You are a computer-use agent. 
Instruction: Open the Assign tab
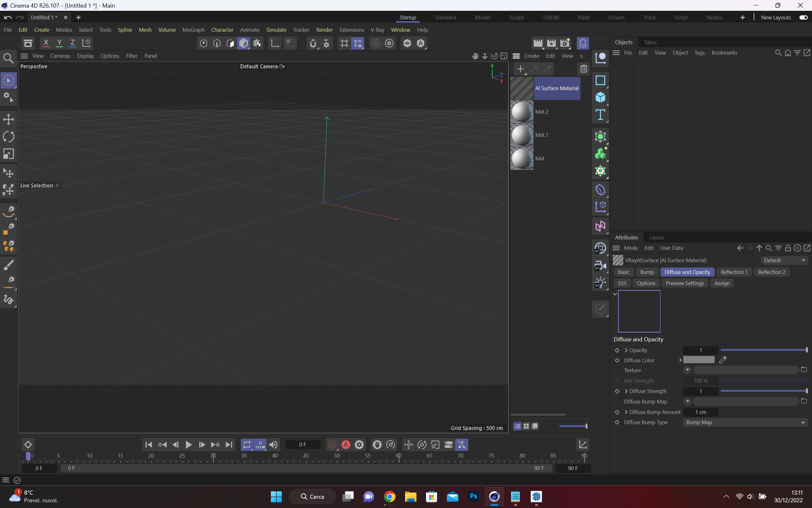click(722, 283)
